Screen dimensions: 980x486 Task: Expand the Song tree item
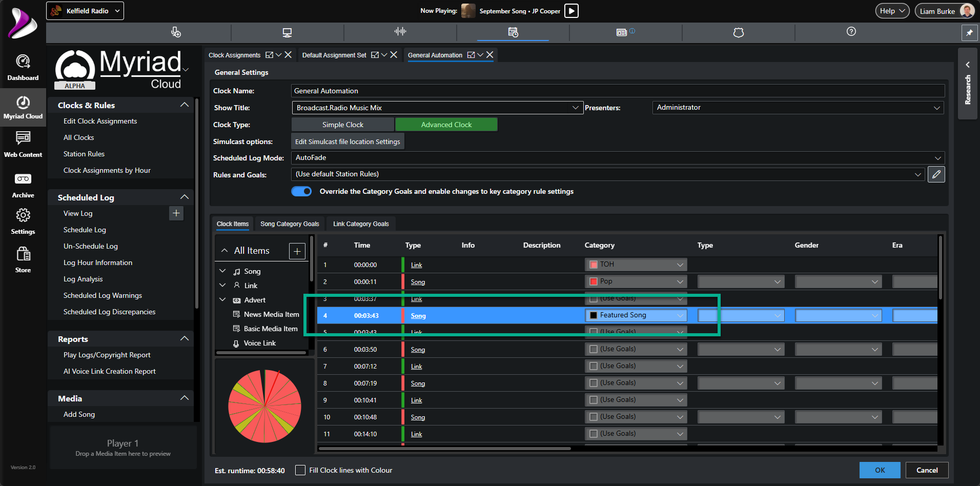click(x=222, y=271)
